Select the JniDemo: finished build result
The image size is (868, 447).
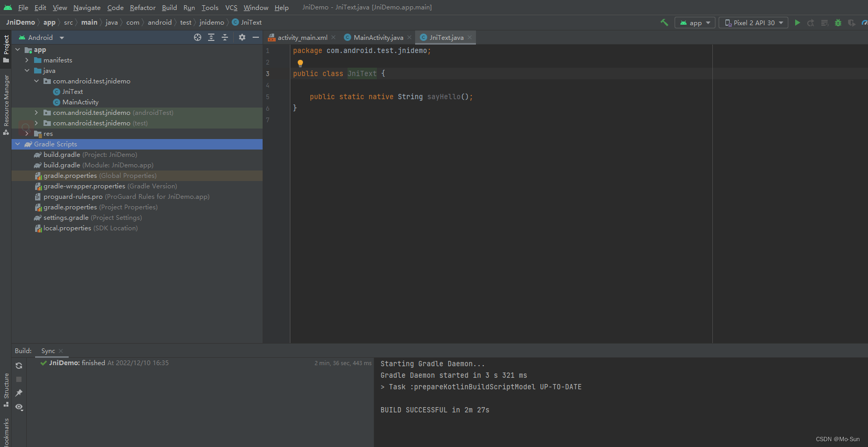click(104, 363)
